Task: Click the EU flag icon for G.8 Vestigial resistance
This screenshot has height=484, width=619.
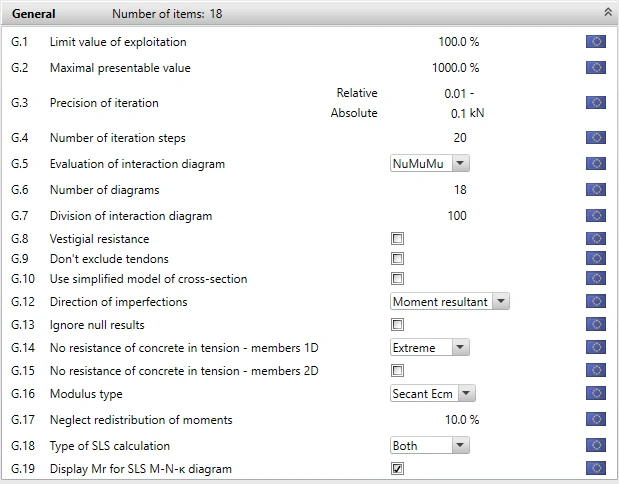Action: [x=596, y=238]
